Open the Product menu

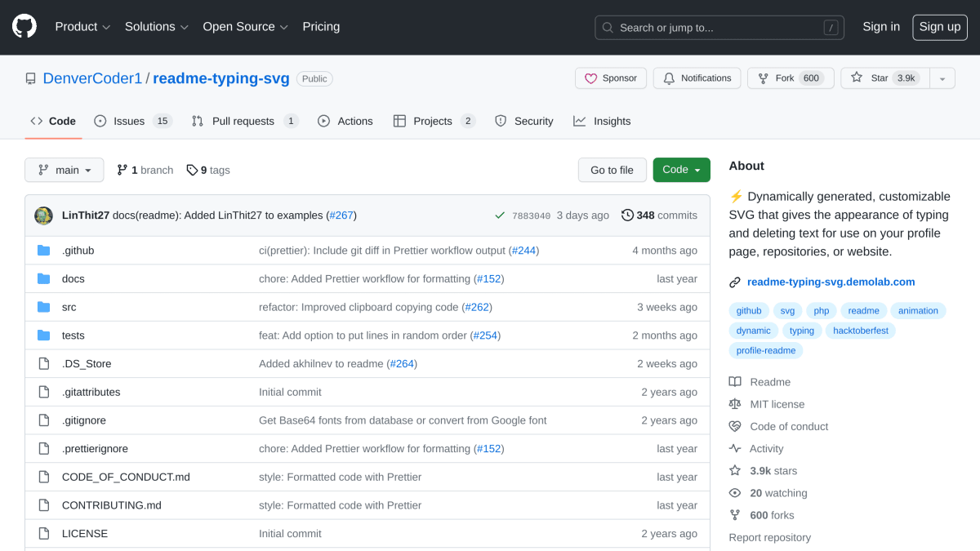[82, 27]
